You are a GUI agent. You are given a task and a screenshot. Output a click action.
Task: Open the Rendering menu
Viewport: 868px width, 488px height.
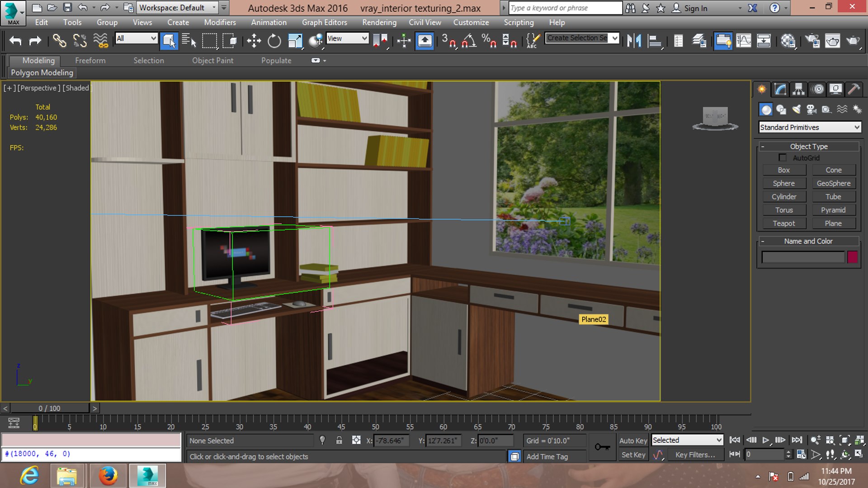(379, 22)
